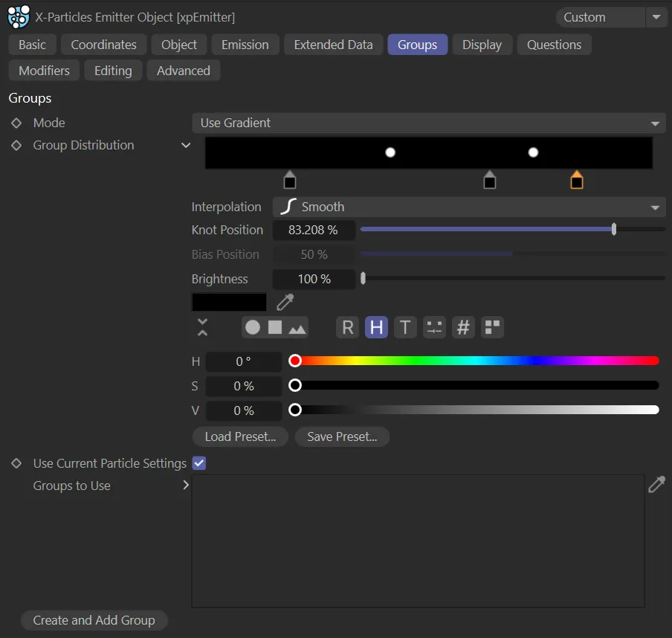Open the Mode dropdown showing Use Gradient
Screen dimensions: 672x638
point(429,123)
